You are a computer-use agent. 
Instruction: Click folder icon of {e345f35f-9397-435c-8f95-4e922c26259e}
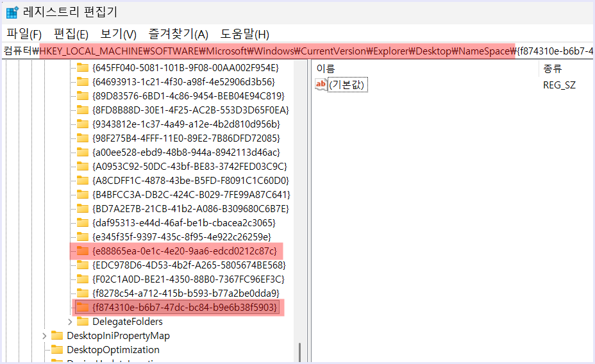click(x=82, y=236)
